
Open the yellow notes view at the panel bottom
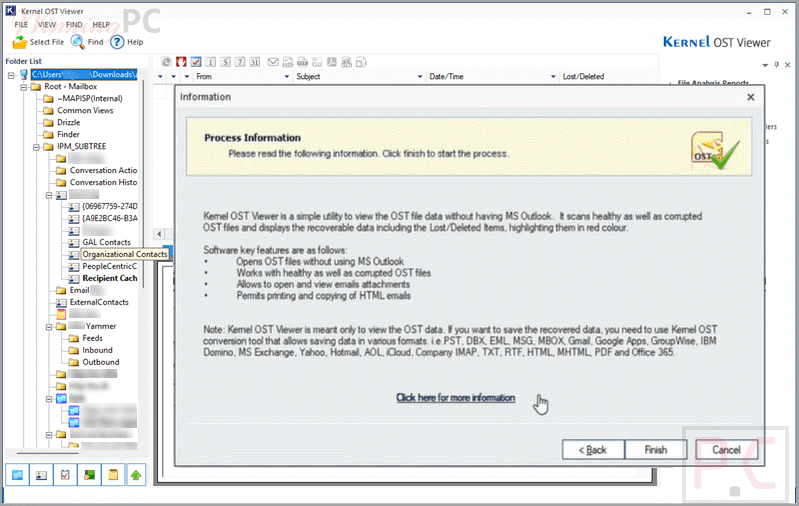pyautogui.click(x=113, y=475)
